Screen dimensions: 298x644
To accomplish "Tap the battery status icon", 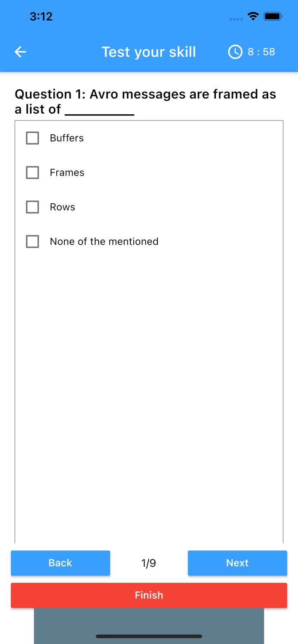I will (x=273, y=17).
